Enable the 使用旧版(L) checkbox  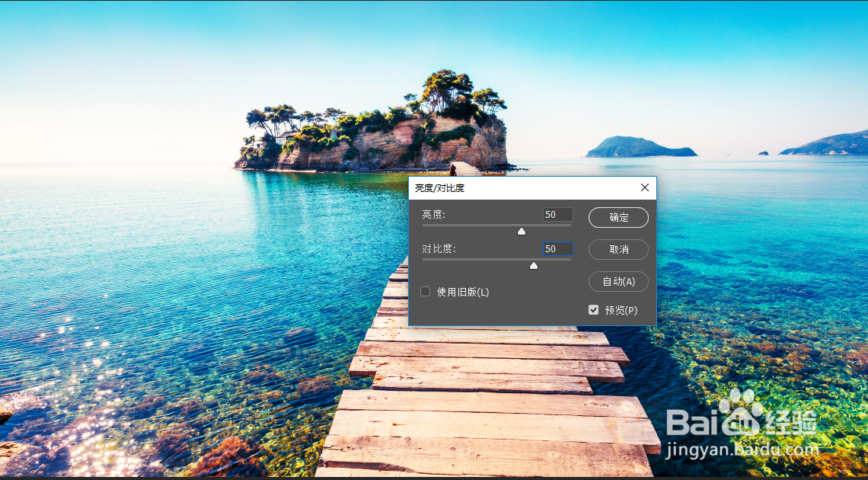425,292
